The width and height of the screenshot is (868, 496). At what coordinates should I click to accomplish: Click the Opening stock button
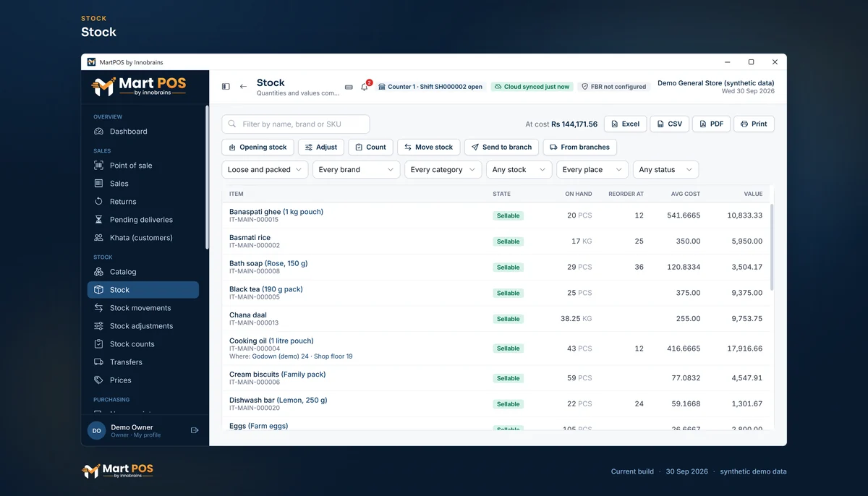click(x=258, y=147)
